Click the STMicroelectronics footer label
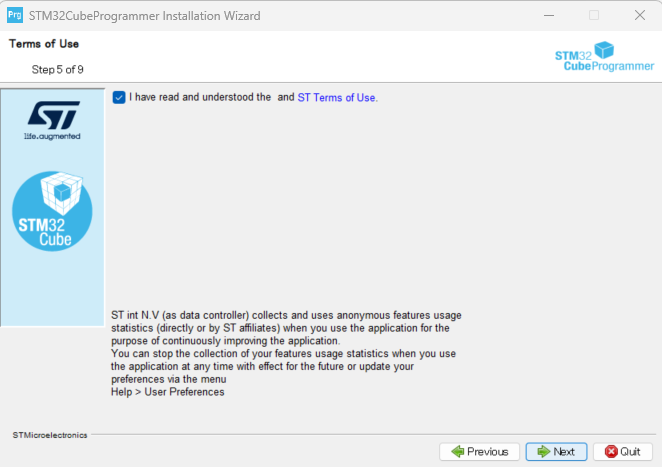The height and width of the screenshot is (467, 662). click(50, 435)
